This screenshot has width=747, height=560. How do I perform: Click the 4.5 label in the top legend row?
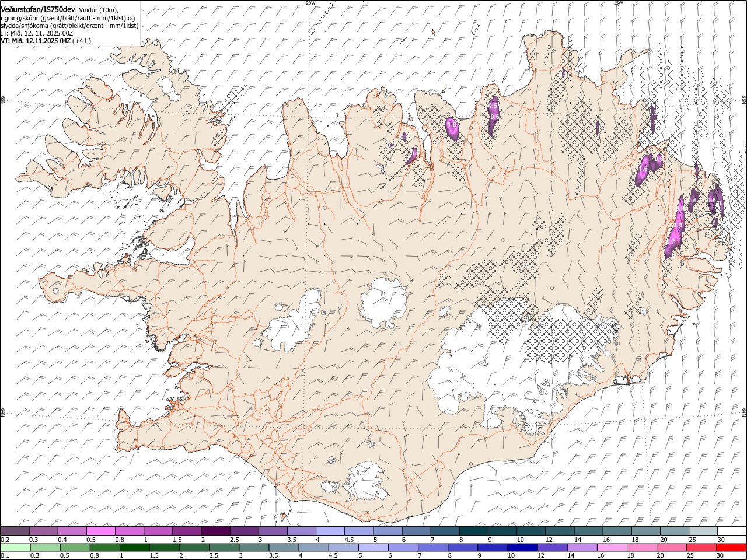coord(349,540)
